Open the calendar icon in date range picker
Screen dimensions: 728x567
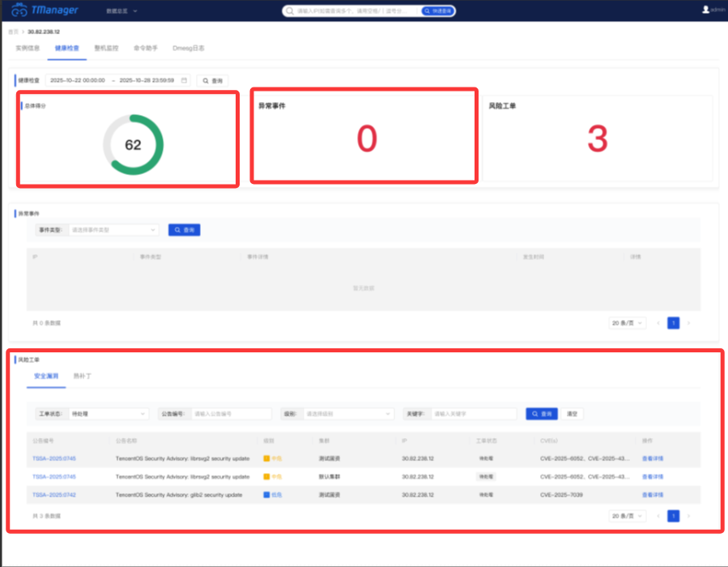[184, 80]
